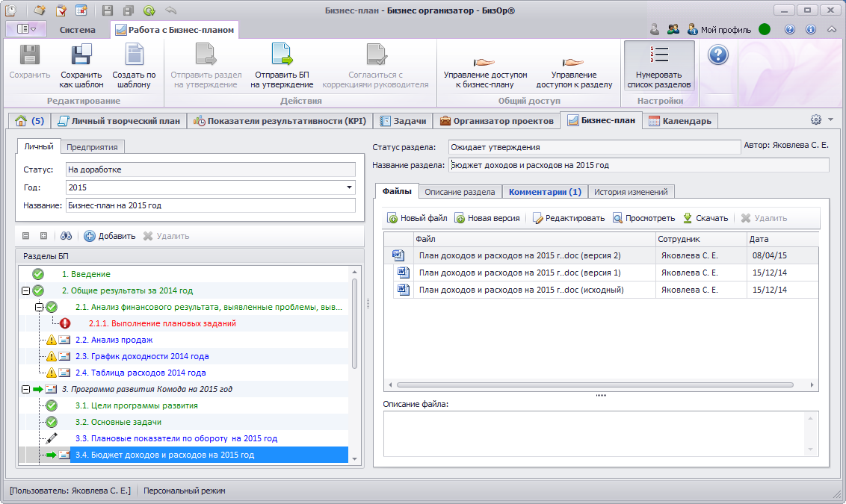Click the 'Сохранить как шаблон' ribbon icon
The width and height of the screenshot is (846, 504).
click(81, 56)
